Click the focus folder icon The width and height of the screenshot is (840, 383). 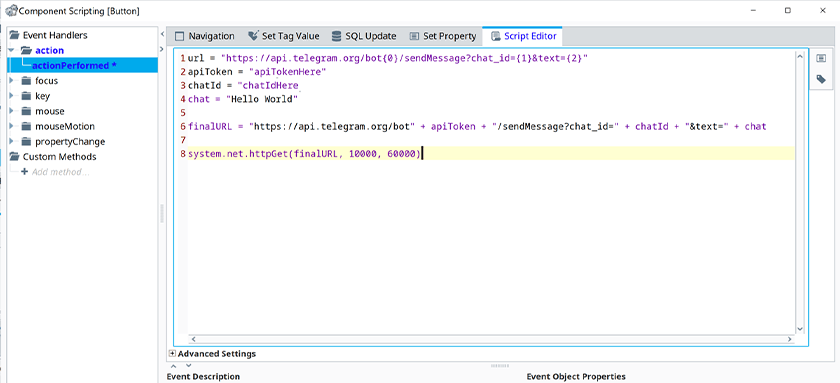26,81
